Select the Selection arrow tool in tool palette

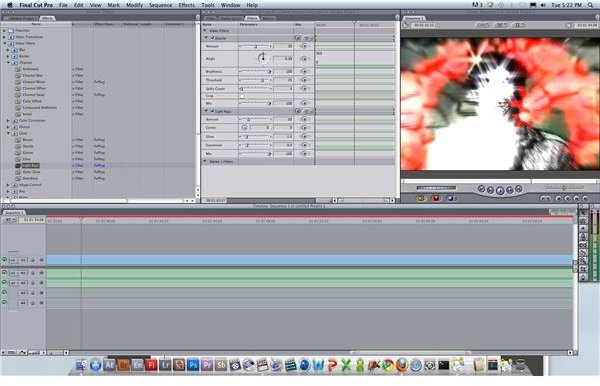click(583, 212)
